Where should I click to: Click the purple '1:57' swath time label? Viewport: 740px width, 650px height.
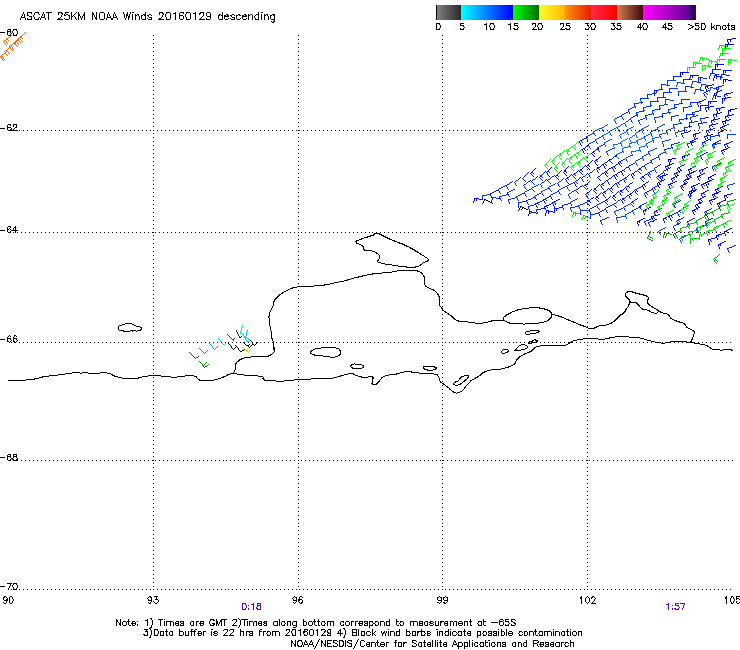[x=675, y=607]
